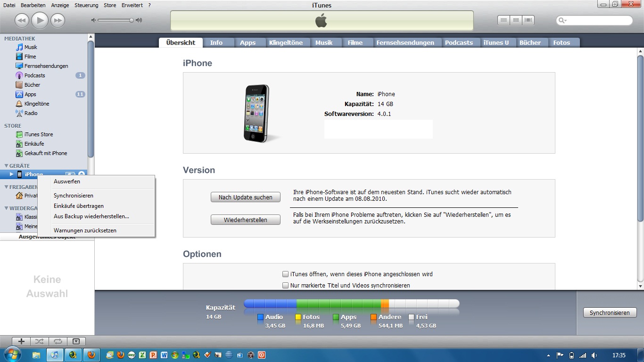
Task: Click the add playlist plus button
Action: pyautogui.click(x=21, y=341)
